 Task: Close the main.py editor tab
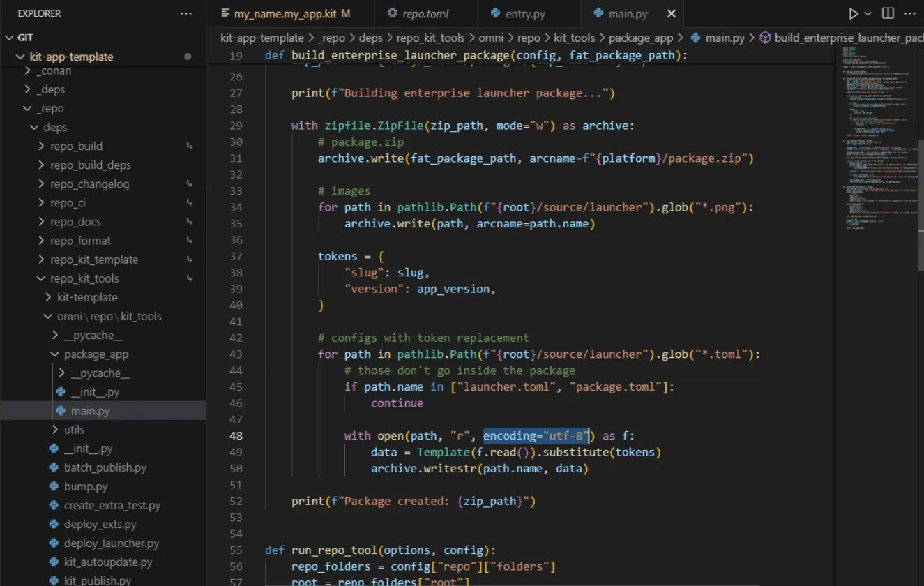tap(671, 13)
